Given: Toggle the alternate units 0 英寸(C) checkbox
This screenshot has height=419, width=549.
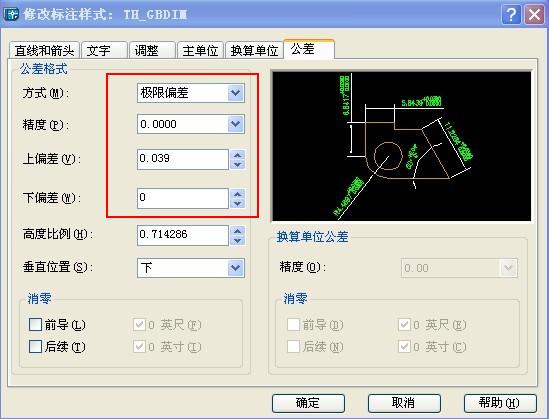Looking at the screenshot, I should click(404, 347).
